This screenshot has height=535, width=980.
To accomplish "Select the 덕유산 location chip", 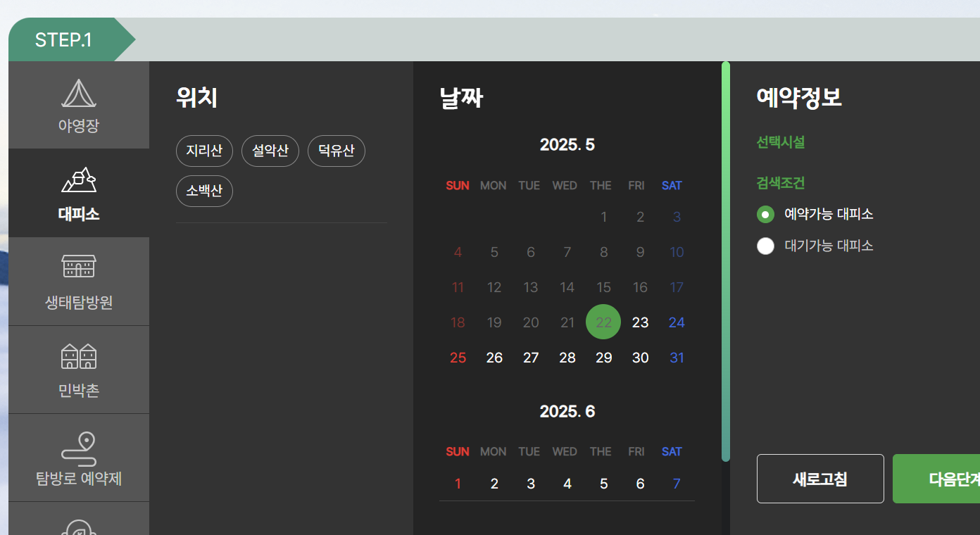I will click(x=336, y=151).
